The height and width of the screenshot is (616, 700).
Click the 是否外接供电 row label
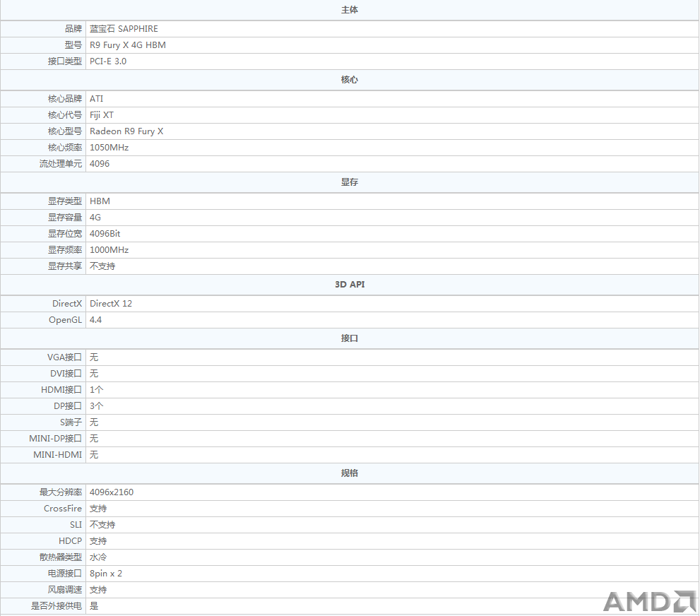coord(57,606)
